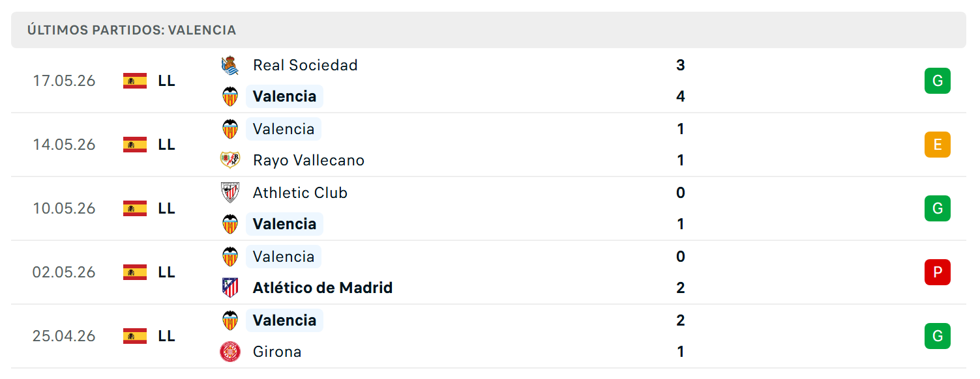Image resolution: width=980 pixels, height=379 pixels.
Task: Click the Rayo Vallecano club crest
Action: [x=230, y=160]
